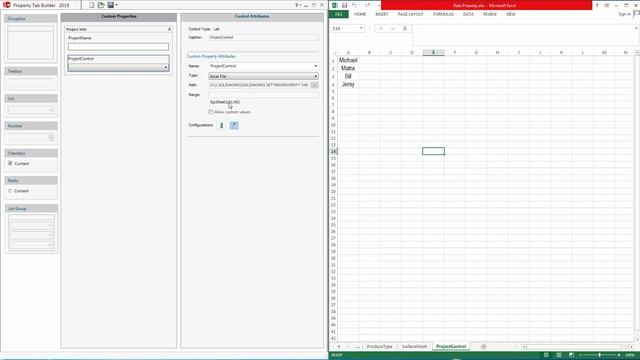Viewport: 640px width, 360px height.
Task: Open the Type dropdown set to Excel File
Action: click(316, 76)
